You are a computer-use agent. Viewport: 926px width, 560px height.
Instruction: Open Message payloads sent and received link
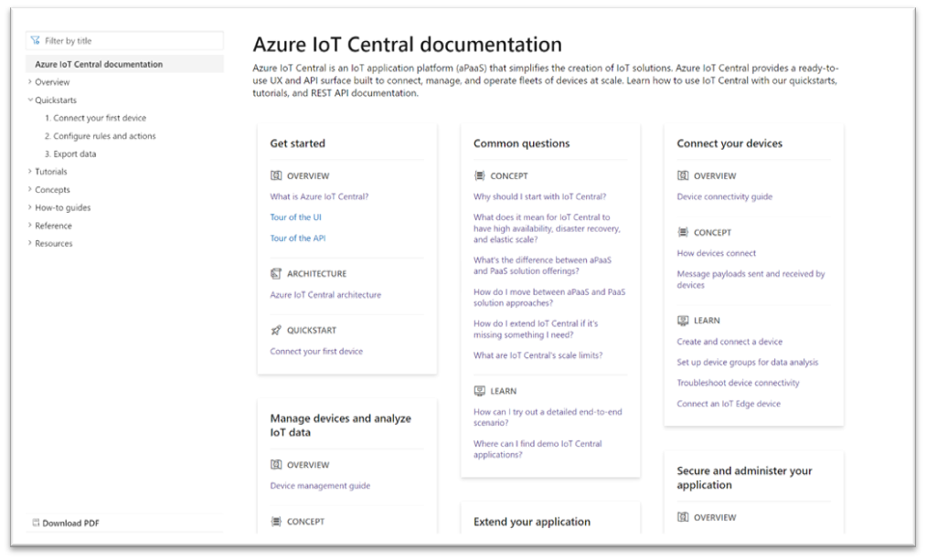click(750, 280)
